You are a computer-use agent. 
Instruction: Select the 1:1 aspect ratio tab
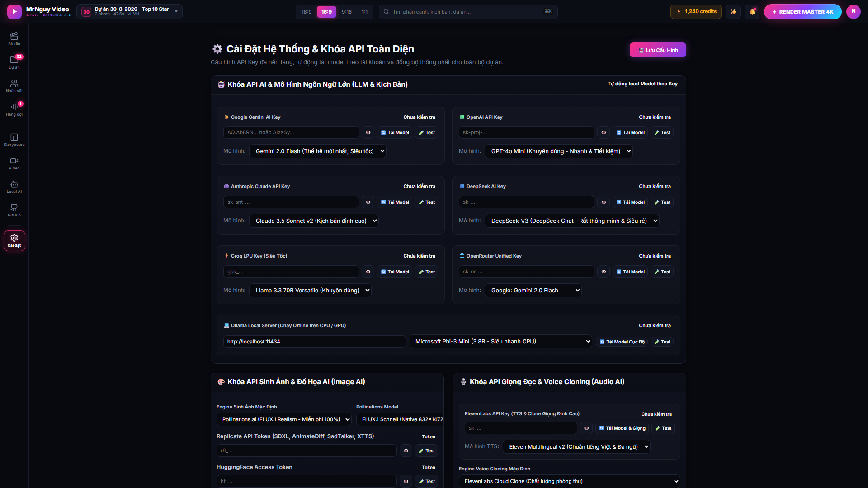(364, 12)
